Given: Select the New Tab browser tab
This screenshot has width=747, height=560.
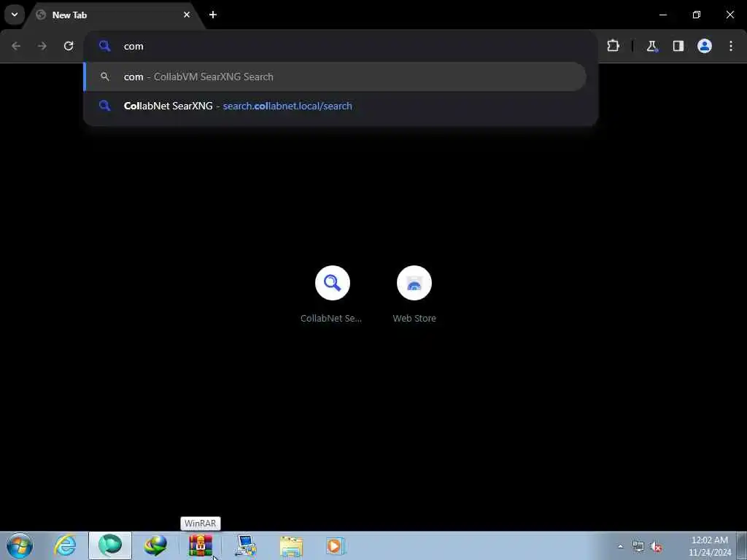Looking at the screenshot, I should coord(115,15).
